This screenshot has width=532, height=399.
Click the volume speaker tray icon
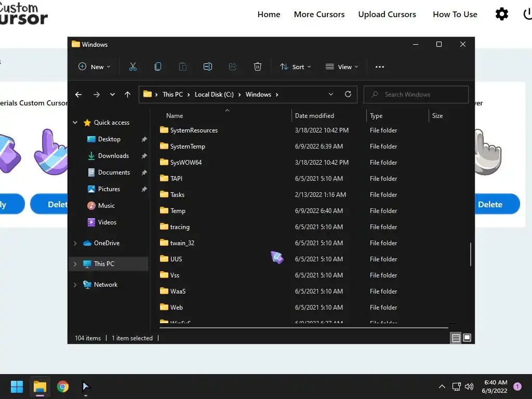(x=469, y=387)
